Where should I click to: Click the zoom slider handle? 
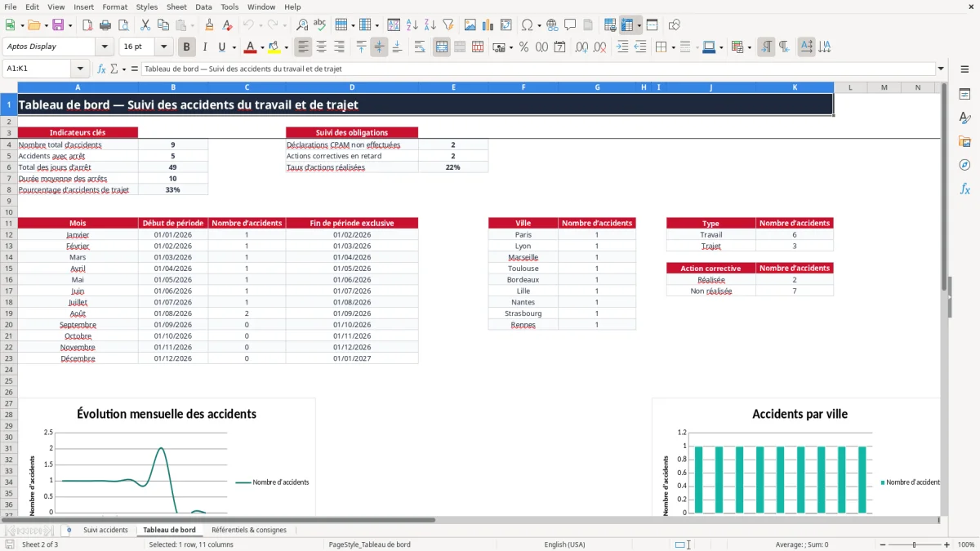(x=915, y=544)
